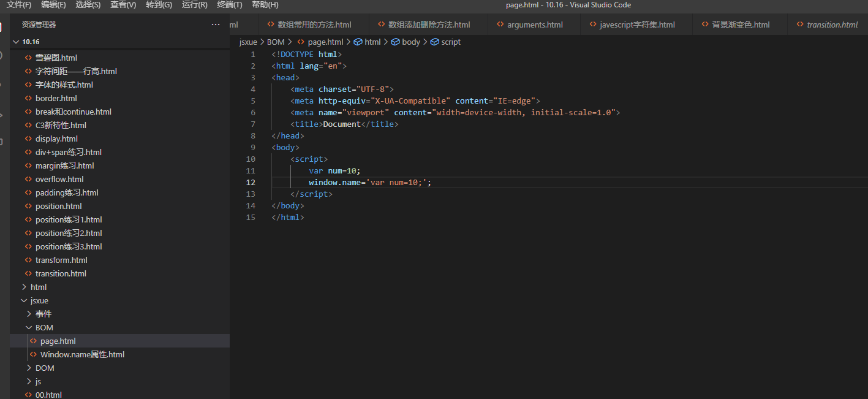Image resolution: width=868 pixels, height=399 pixels.
Task: Switch to the 数组添加删除方法.html tab
Action: point(429,25)
